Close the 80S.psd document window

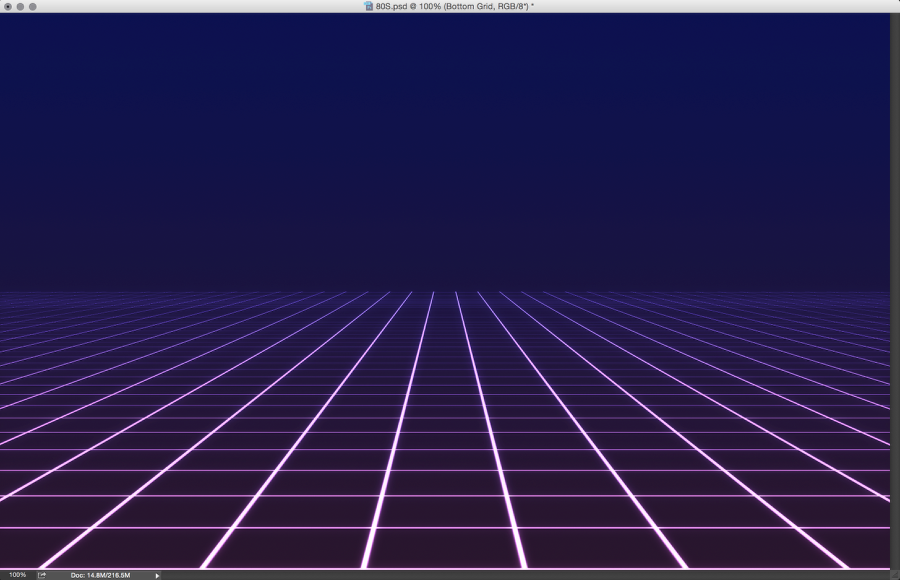[x=8, y=7]
